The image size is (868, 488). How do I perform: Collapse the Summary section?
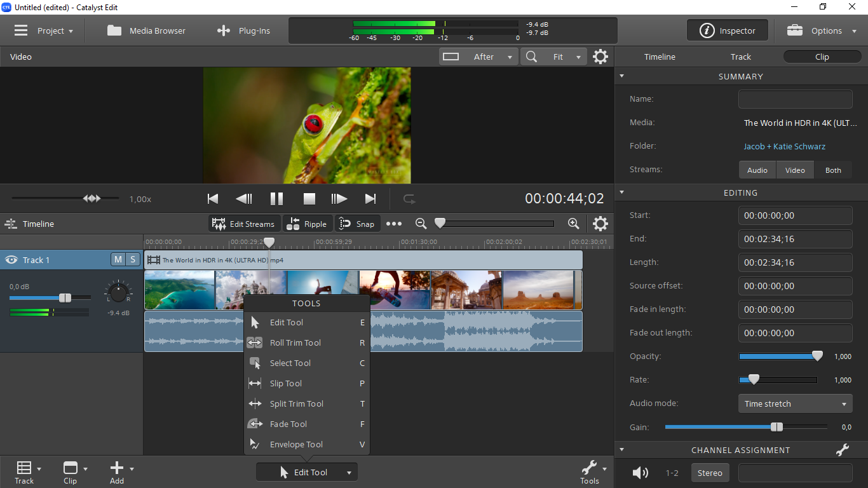[x=622, y=76]
